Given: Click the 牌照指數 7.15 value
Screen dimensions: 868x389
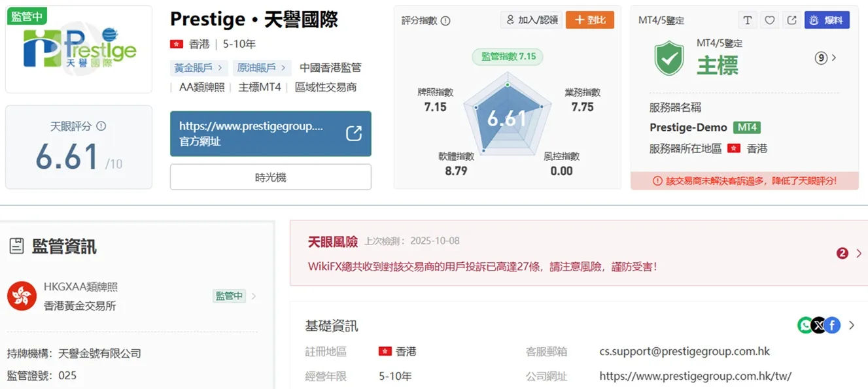Looking at the screenshot, I should click(435, 107).
